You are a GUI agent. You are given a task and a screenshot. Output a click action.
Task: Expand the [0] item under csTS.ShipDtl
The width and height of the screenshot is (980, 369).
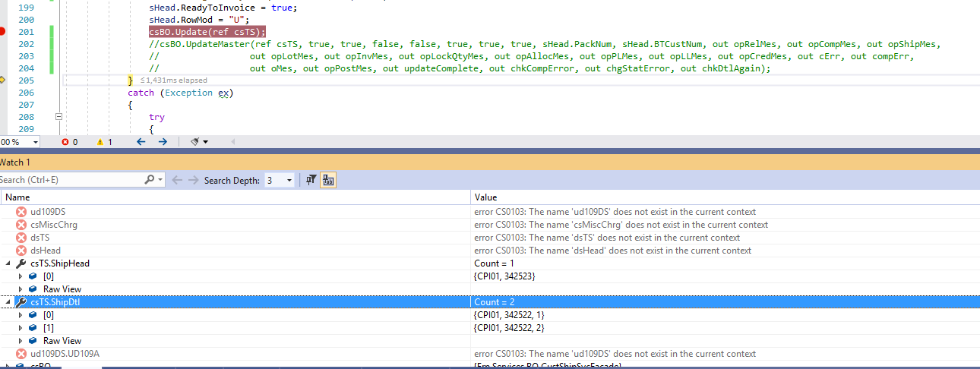(x=21, y=315)
